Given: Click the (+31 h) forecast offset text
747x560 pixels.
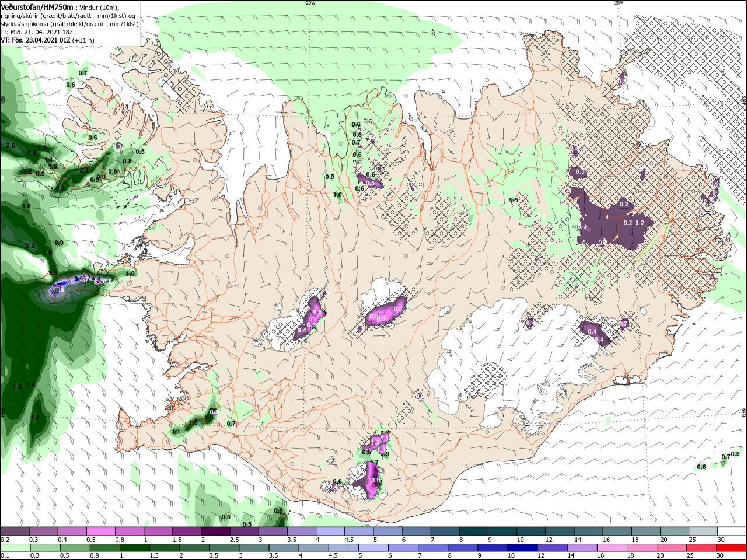Looking at the screenshot, I should 83,40.
